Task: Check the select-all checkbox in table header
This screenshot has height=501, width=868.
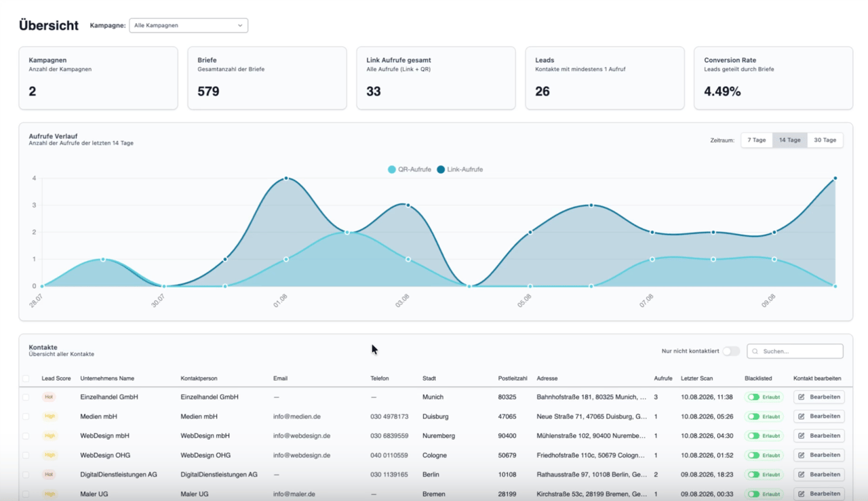Action: click(x=26, y=378)
